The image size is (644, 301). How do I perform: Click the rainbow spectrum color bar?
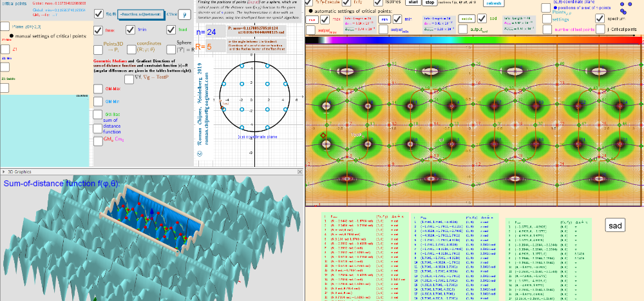pos(473,41)
